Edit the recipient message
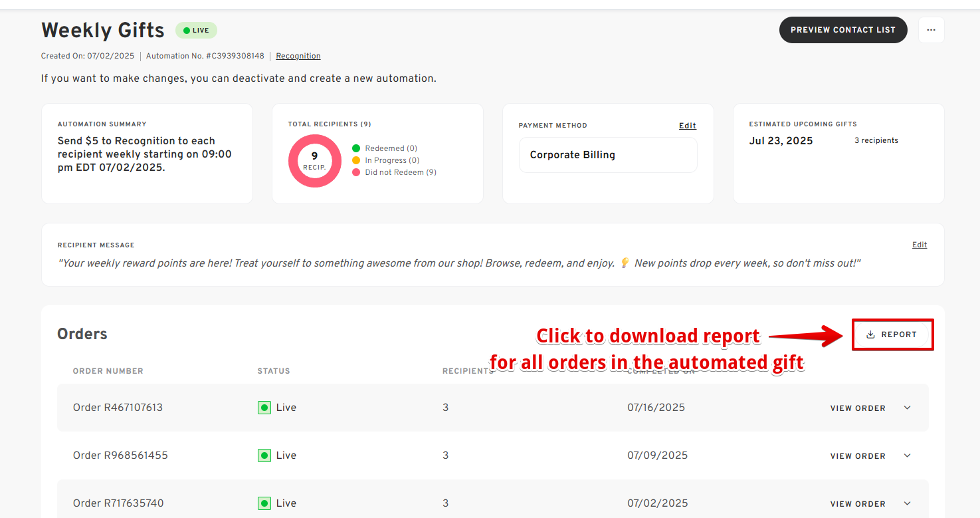This screenshot has width=980, height=518. [920, 245]
